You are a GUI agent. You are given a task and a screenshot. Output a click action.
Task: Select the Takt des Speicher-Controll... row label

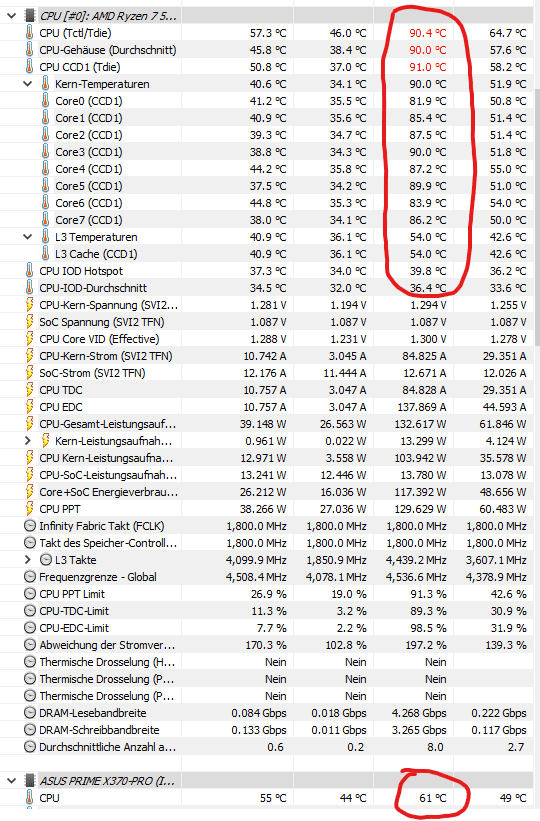point(108,543)
